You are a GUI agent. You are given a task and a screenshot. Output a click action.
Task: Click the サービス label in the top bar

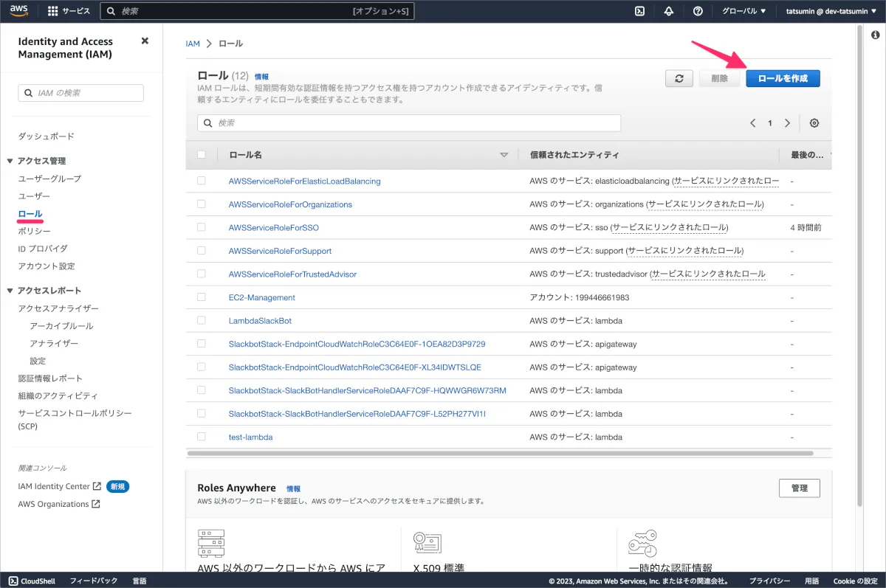point(76,11)
